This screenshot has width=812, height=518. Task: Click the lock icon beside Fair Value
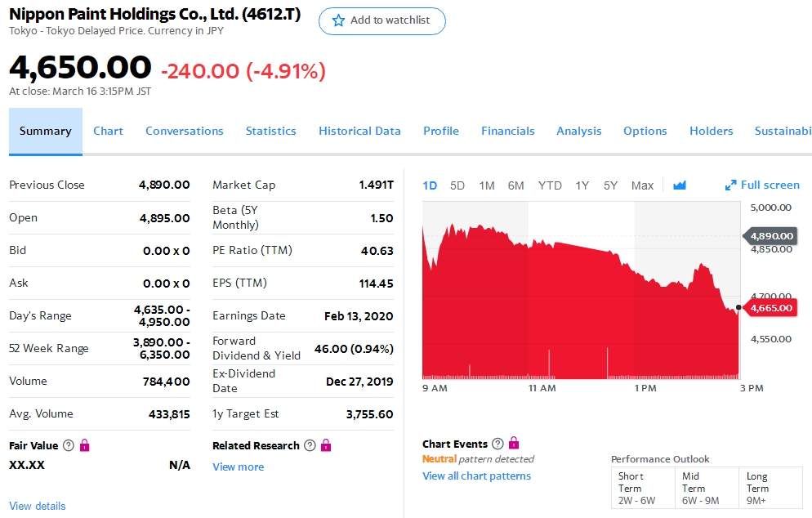click(85, 445)
